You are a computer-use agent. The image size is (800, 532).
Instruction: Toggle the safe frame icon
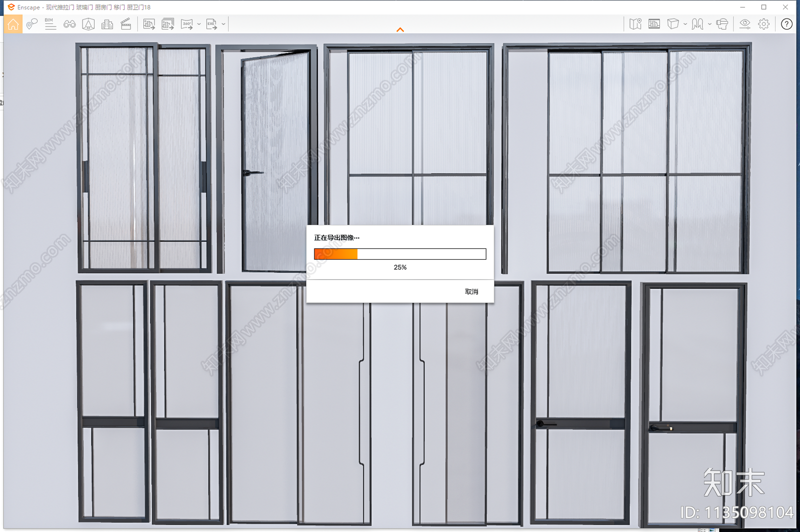pos(88,24)
